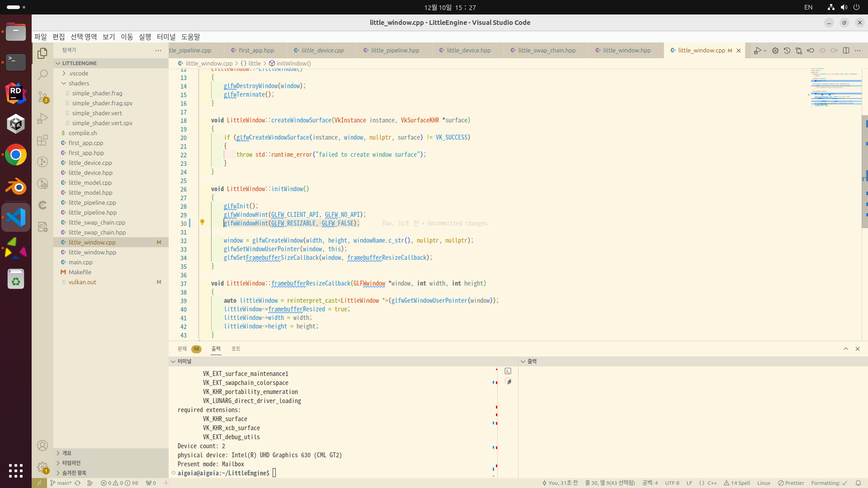
Task: Collapse the 출력 section header
Action: point(693,361)
